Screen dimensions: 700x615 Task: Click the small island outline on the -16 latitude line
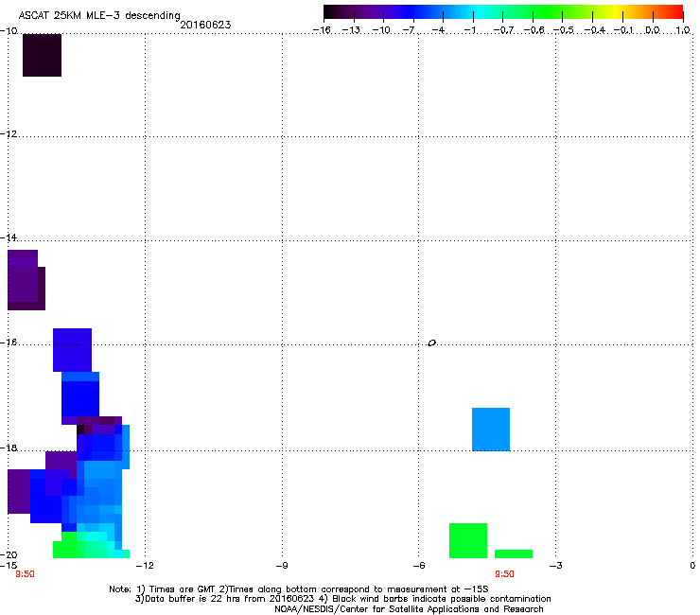(x=431, y=343)
